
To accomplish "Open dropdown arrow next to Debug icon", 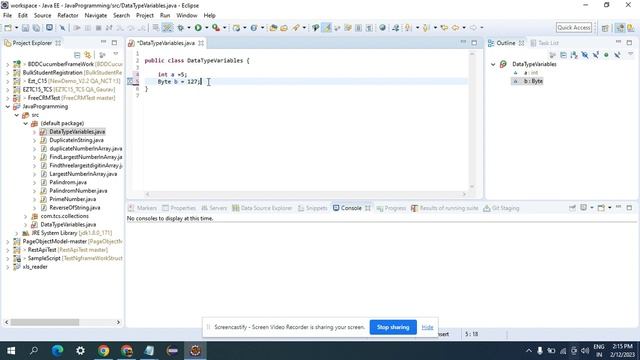I will tap(189, 28).
